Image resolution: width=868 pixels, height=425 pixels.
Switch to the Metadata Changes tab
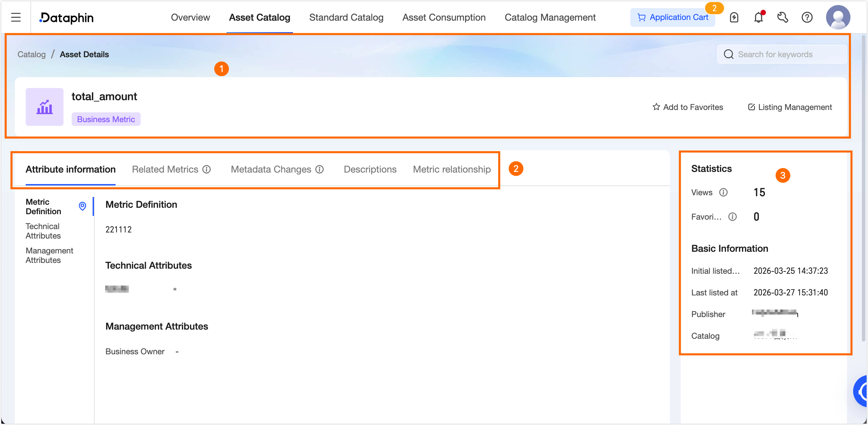tap(271, 169)
